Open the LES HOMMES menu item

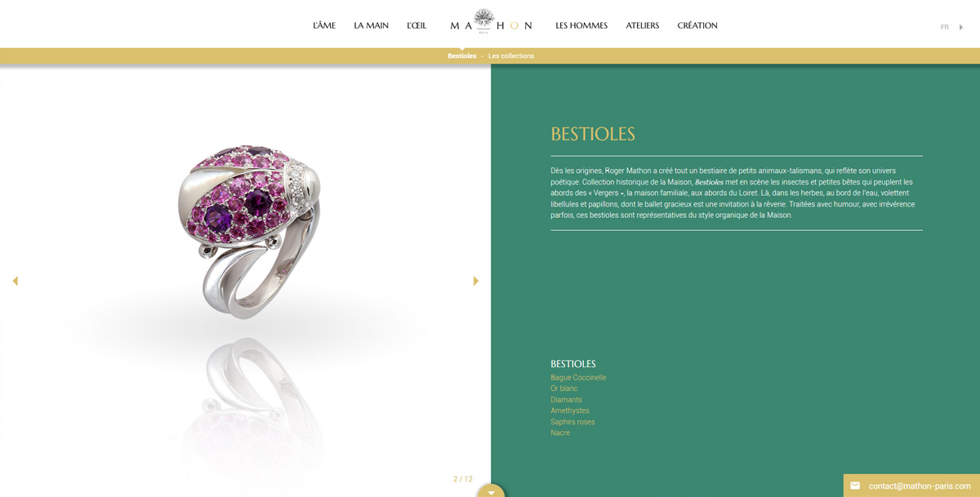point(581,25)
